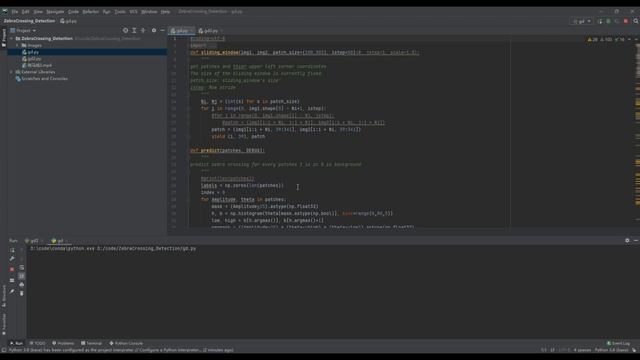Click the pin tab icon in the Run panel
The height and width of the screenshot is (360, 640).
tap(12, 291)
